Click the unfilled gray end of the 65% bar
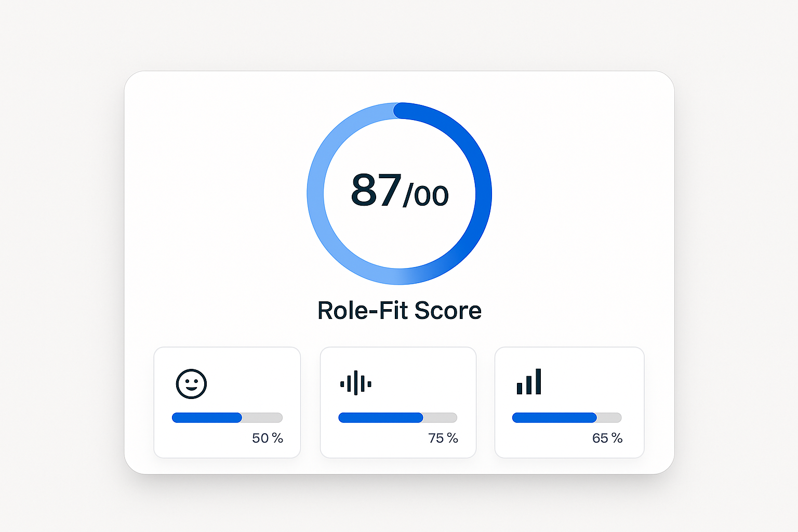Screen dimensions: 798x532 pyautogui.click(x=609, y=418)
